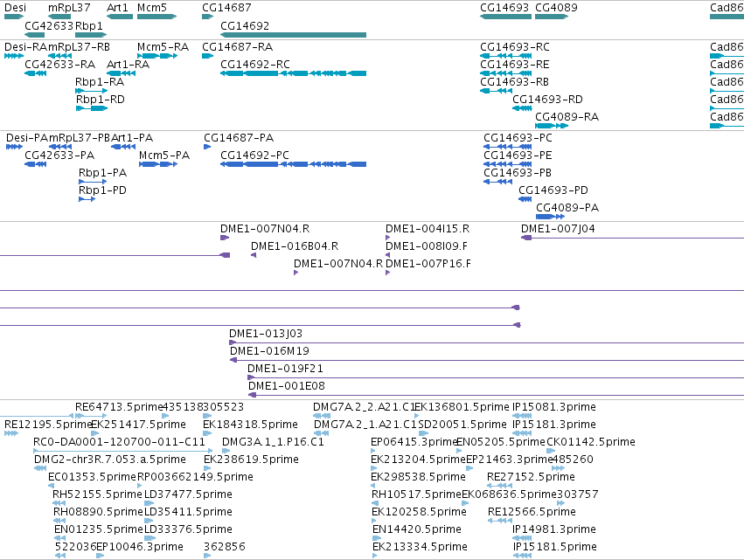Click the CG14693-RD transcript glyph
Image resolution: width=744 pixels, height=560 pixels.
[523, 108]
